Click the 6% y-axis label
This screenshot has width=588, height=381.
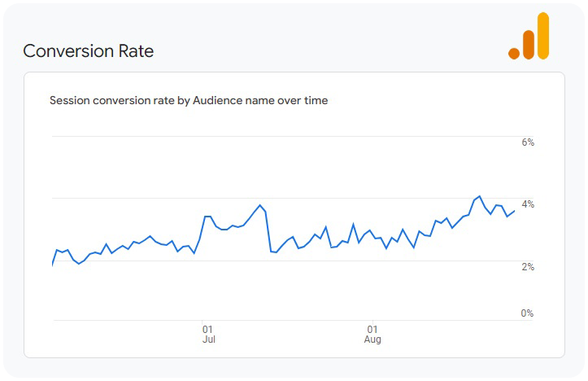point(528,142)
